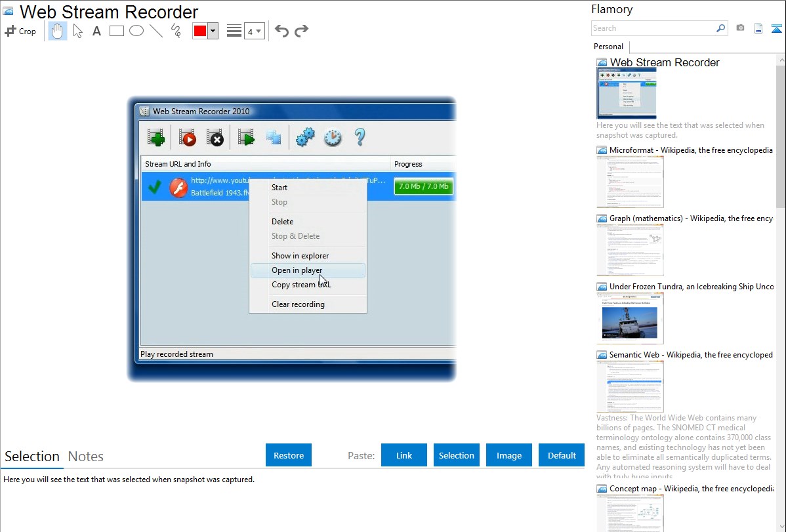The height and width of the screenshot is (532, 786).
Task: Click the Flash stream type icon
Action: [x=178, y=188]
